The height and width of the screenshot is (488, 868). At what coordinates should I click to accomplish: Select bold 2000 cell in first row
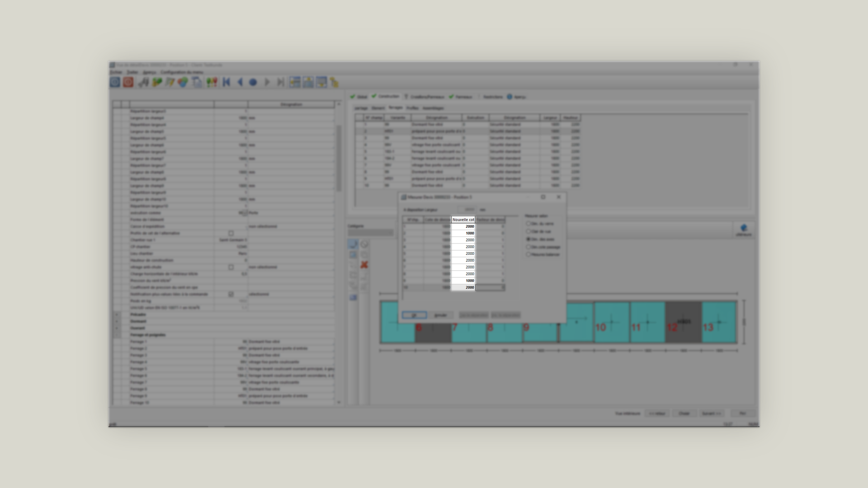(463, 226)
